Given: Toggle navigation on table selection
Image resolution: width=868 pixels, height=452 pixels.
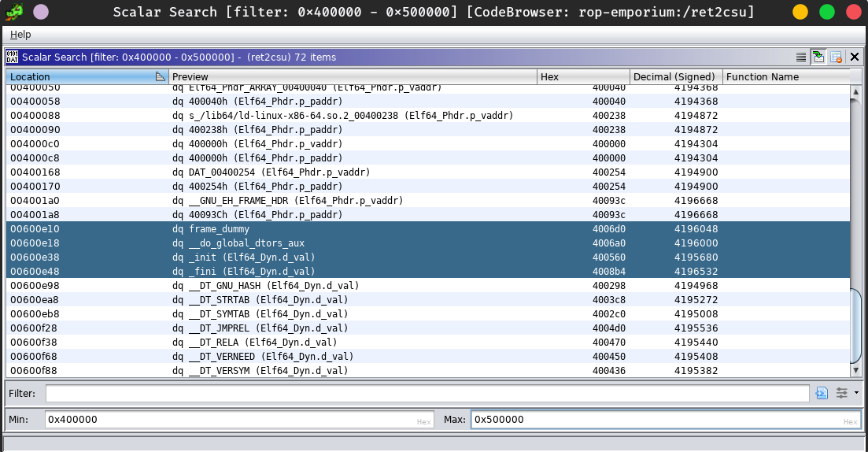Looking at the screenshot, I should click(818, 57).
